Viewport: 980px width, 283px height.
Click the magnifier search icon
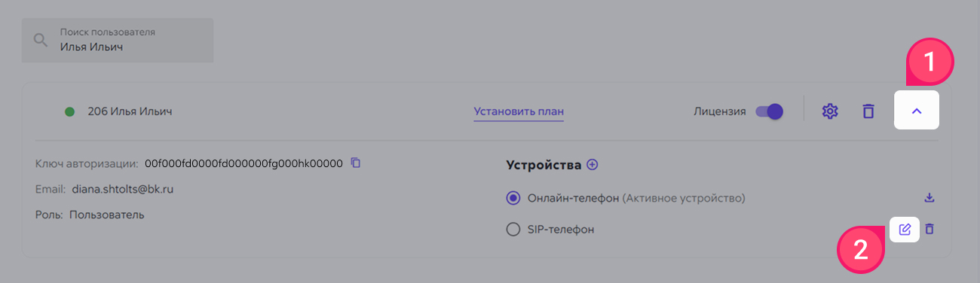coord(40,41)
